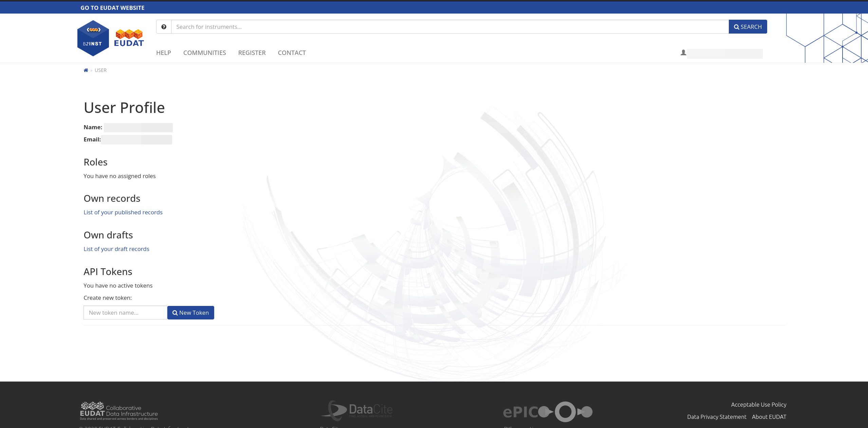Click the New Token button
Screen dimensions: 868x428
point(190,313)
